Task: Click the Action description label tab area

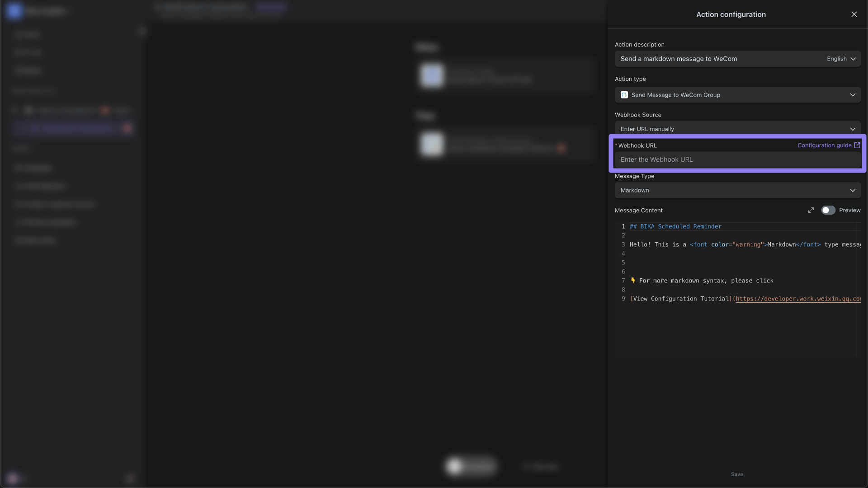Action: click(x=639, y=45)
